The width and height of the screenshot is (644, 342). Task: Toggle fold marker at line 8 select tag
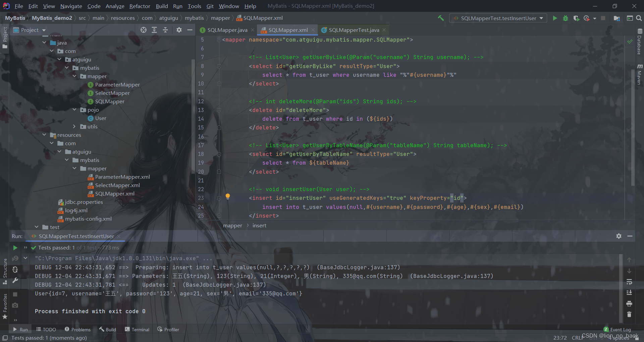219,66
